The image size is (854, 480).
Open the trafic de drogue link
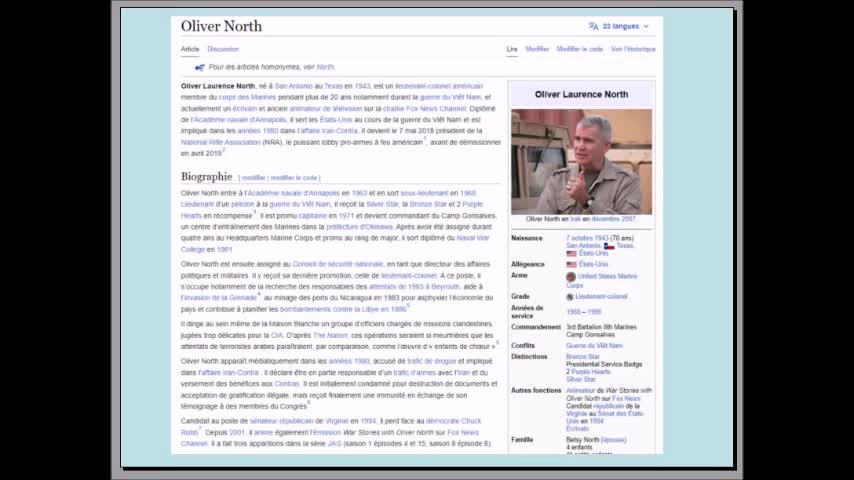(431, 361)
